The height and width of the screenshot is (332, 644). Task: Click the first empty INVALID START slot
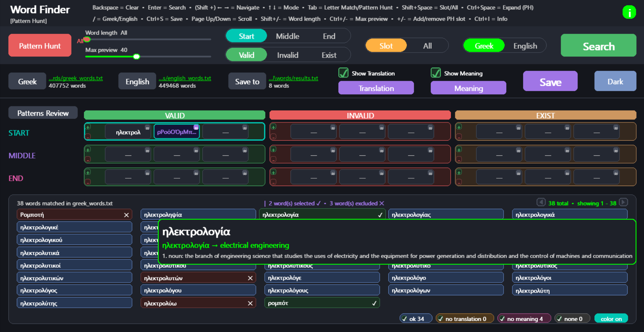click(x=313, y=132)
